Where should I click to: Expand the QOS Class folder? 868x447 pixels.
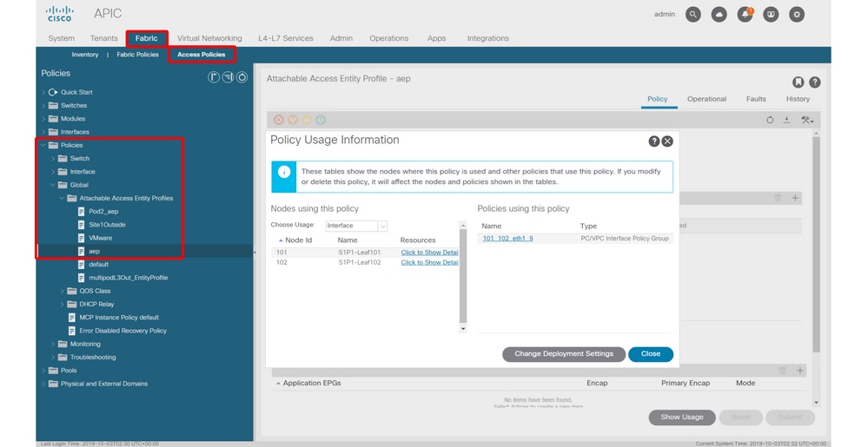(x=62, y=291)
